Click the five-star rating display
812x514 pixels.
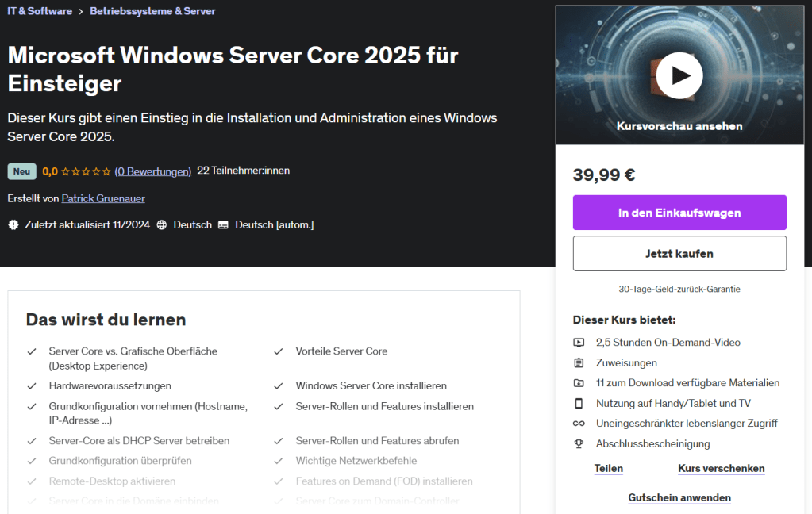coord(86,171)
